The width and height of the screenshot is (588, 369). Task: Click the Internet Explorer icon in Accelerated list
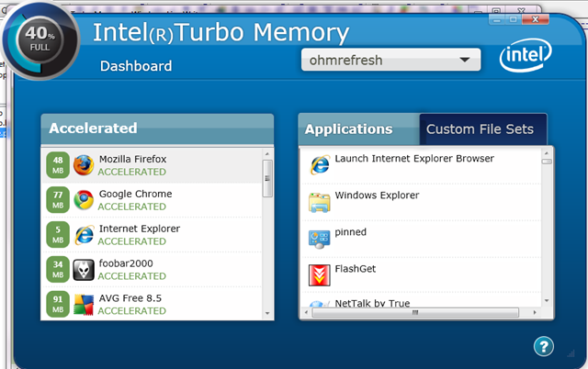[x=84, y=235]
